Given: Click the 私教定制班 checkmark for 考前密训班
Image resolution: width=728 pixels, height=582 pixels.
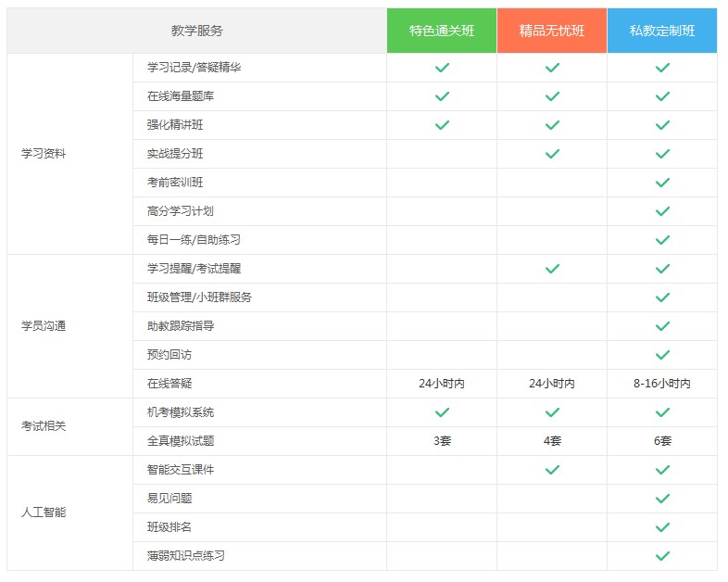Looking at the screenshot, I should point(662,183).
